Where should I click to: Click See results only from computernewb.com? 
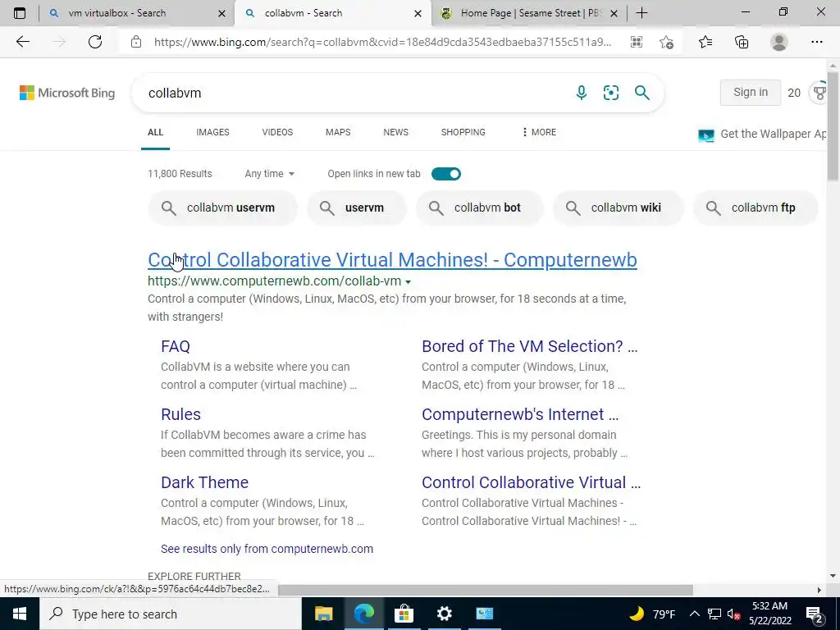pos(267,549)
